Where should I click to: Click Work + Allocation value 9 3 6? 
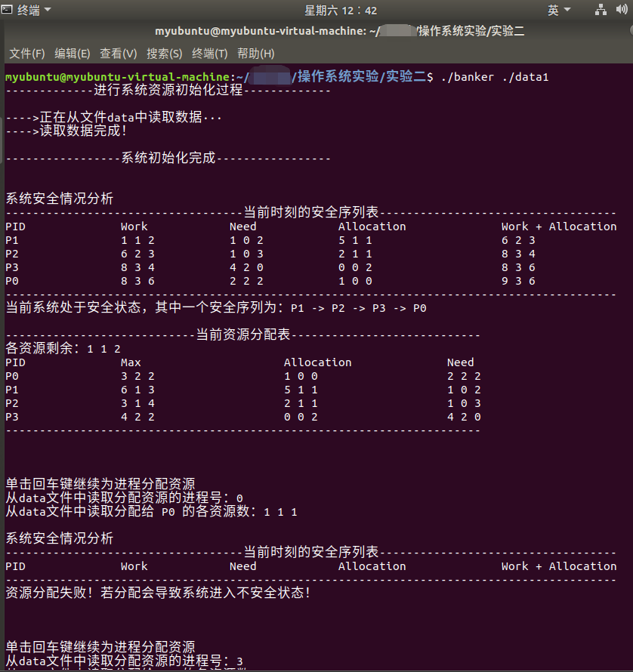click(518, 281)
